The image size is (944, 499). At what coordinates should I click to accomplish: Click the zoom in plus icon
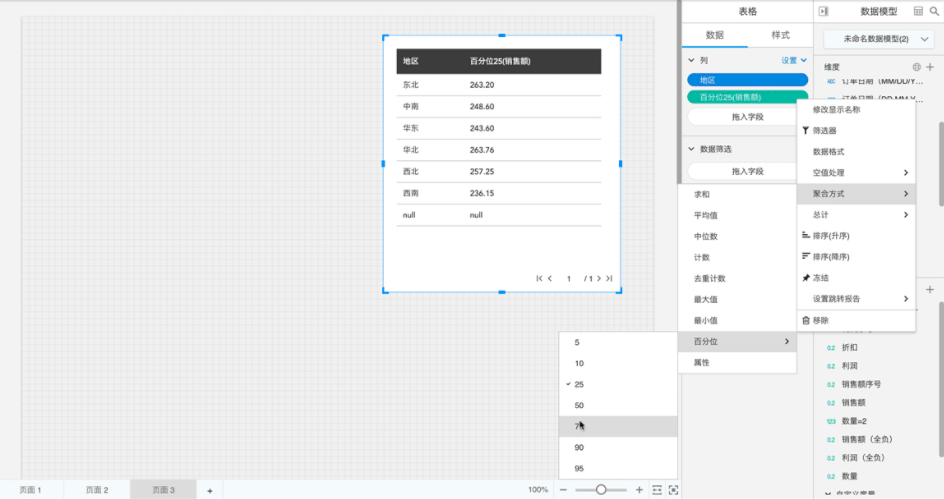(639, 490)
